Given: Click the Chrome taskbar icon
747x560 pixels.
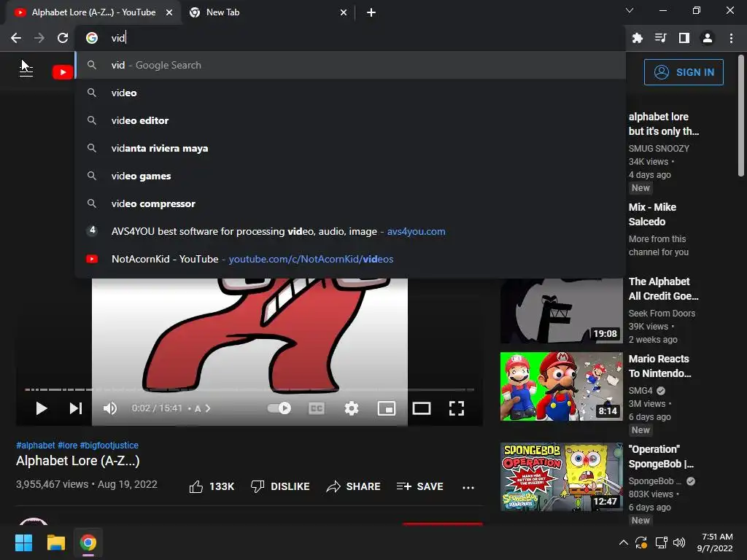Looking at the screenshot, I should tap(88, 542).
